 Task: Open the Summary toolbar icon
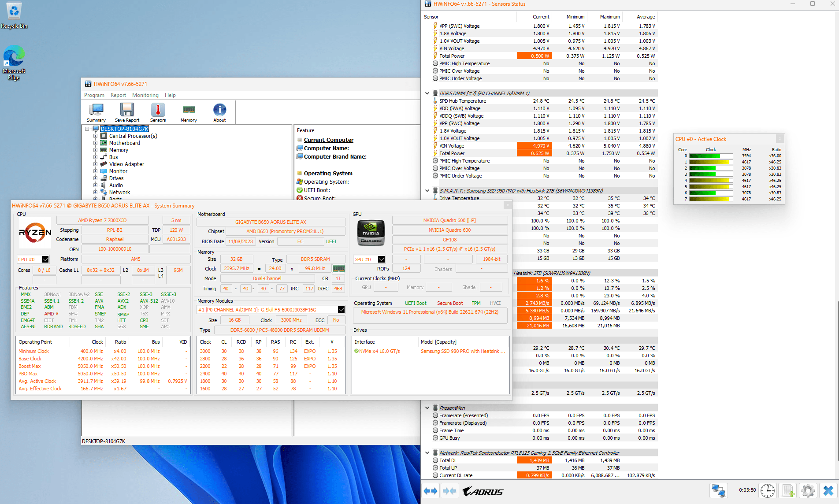coord(96,112)
